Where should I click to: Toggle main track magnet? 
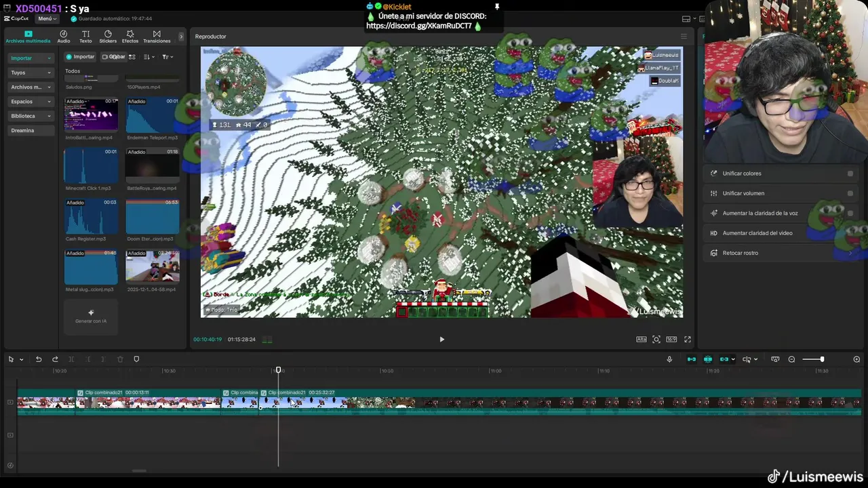[692, 359]
